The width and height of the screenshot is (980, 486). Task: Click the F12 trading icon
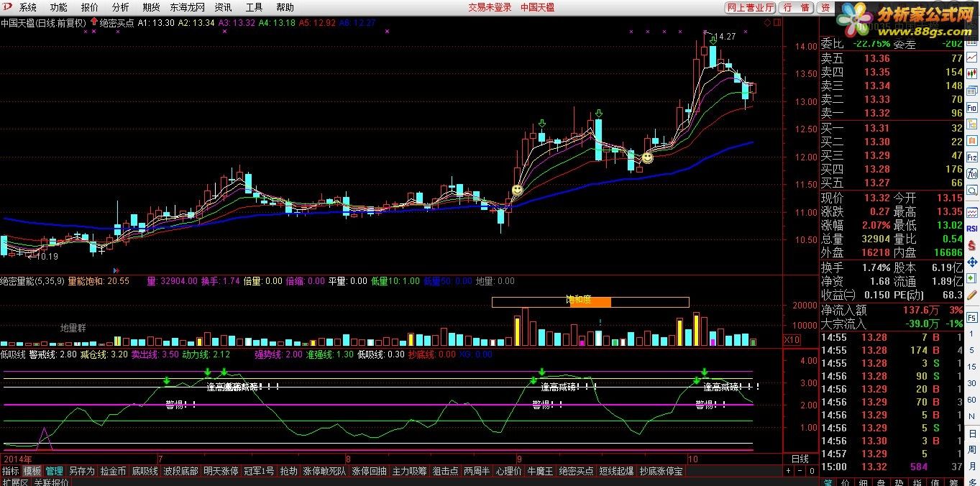point(972,157)
